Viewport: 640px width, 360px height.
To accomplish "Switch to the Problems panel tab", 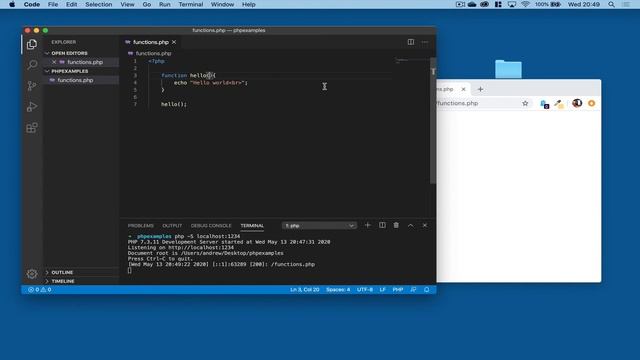I will 141,226.
